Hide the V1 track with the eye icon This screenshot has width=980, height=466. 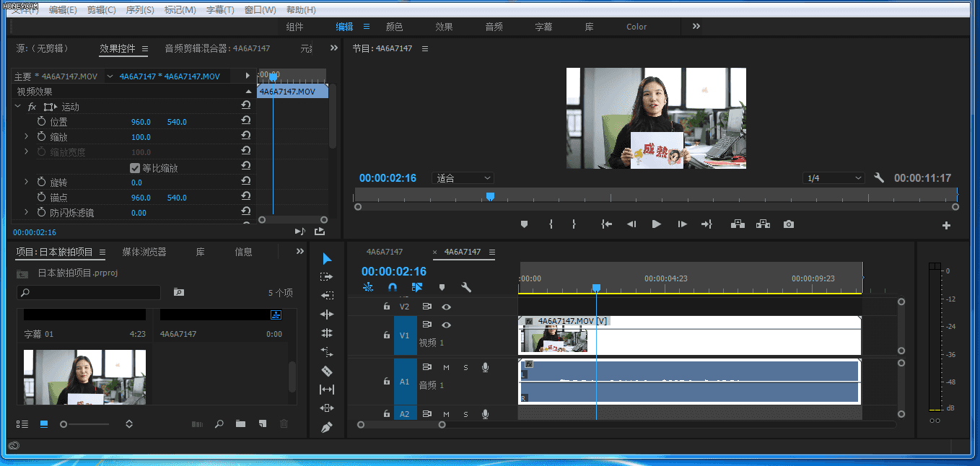447,325
